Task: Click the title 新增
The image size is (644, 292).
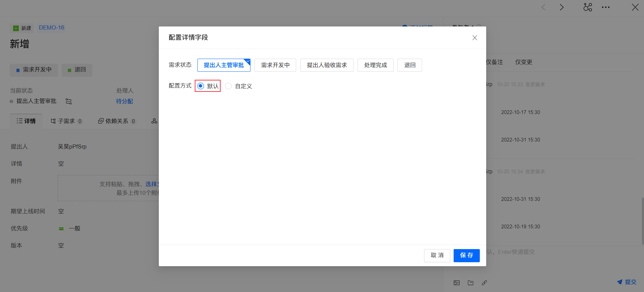Action: pos(19,44)
